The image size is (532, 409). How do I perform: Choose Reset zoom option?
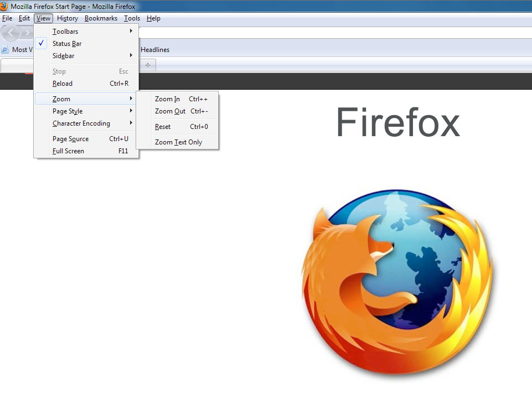tap(178, 127)
